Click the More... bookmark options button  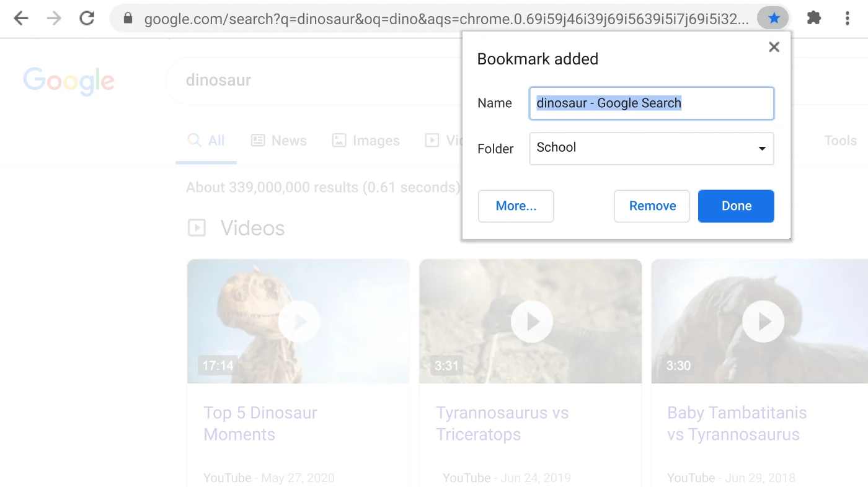(x=515, y=206)
